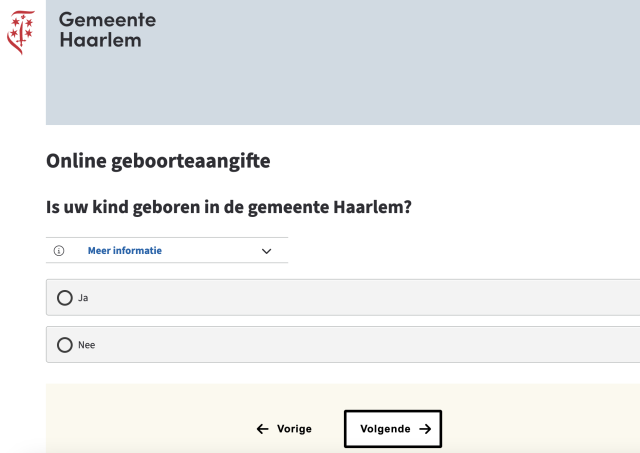
Task: Click the left arrow icon beside Vorige
Action: [x=262, y=429]
